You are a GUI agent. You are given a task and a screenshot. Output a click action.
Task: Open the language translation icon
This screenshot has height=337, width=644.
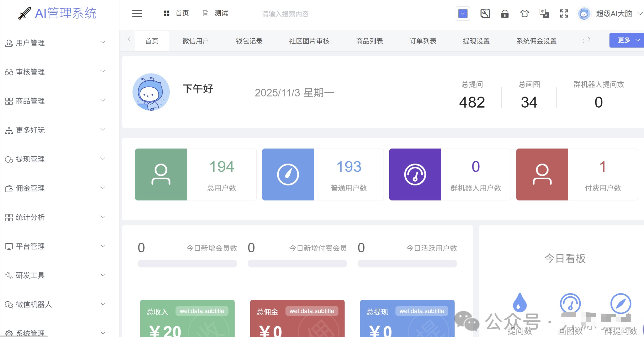coord(544,14)
